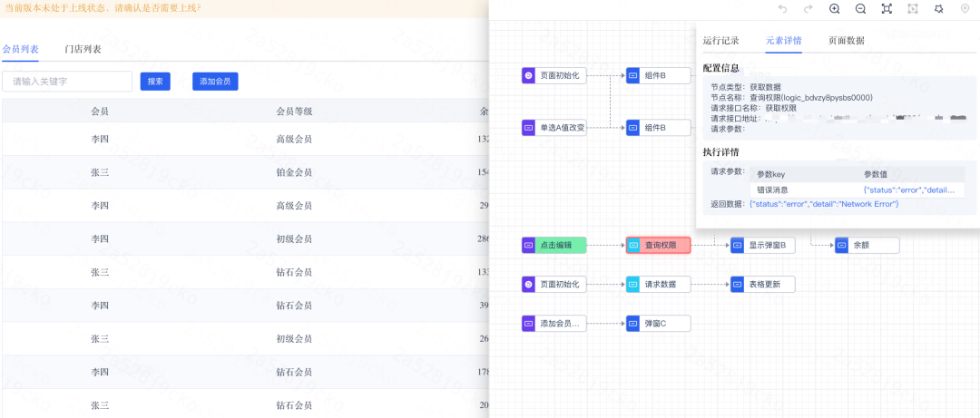The width and height of the screenshot is (980, 418).
Task: Click the 配置信息 section heading
Action: (x=721, y=68)
